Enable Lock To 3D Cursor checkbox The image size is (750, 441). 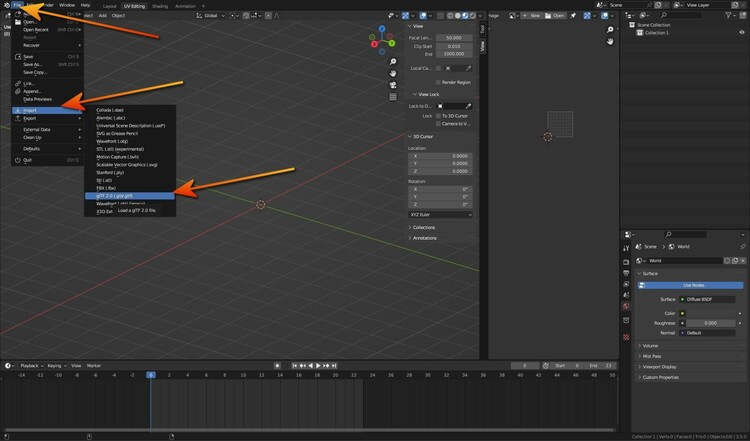438,115
